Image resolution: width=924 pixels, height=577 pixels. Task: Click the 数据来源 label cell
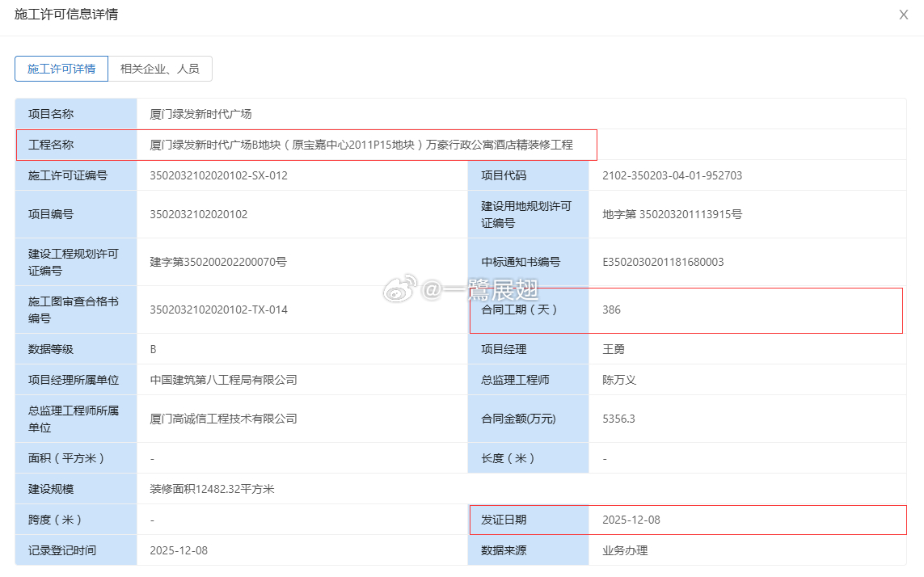pyautogui.click(x=528, y=550)
